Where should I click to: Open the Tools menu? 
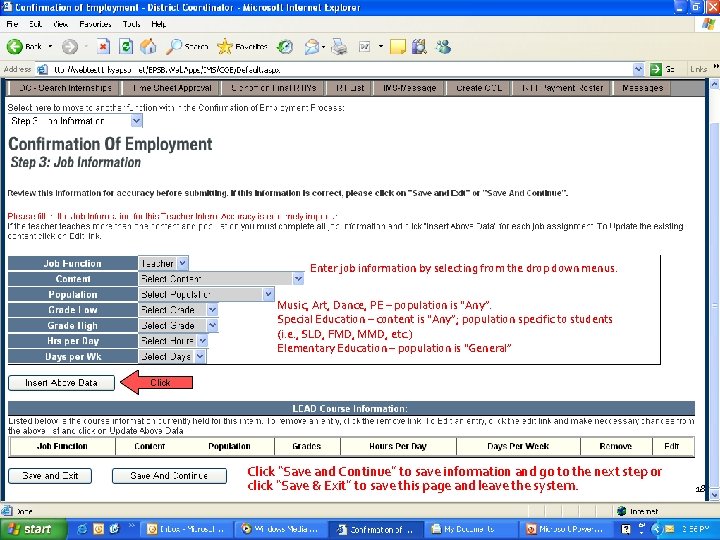click(x=131, y=24)
